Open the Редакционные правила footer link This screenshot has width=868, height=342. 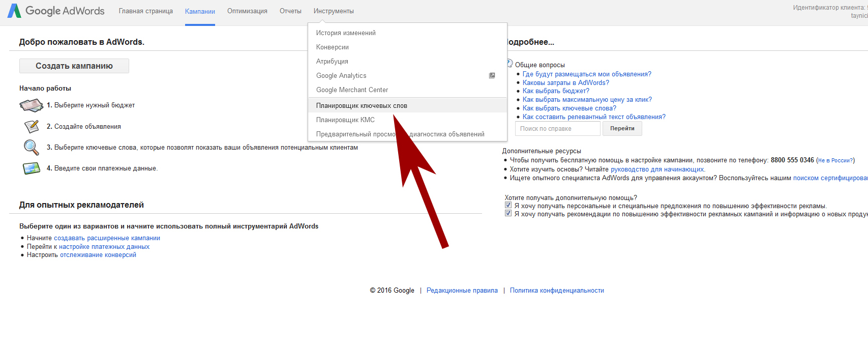462,291
